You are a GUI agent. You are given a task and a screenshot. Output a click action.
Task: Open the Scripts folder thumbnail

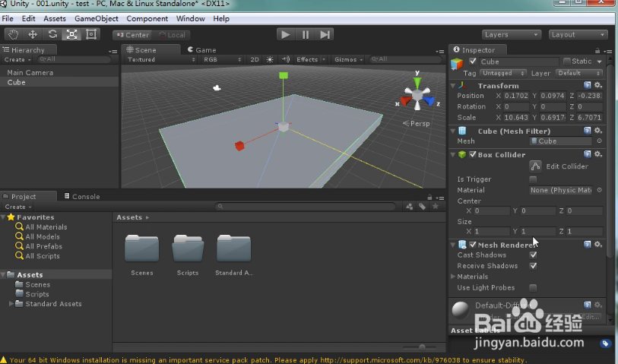[188, 249]
